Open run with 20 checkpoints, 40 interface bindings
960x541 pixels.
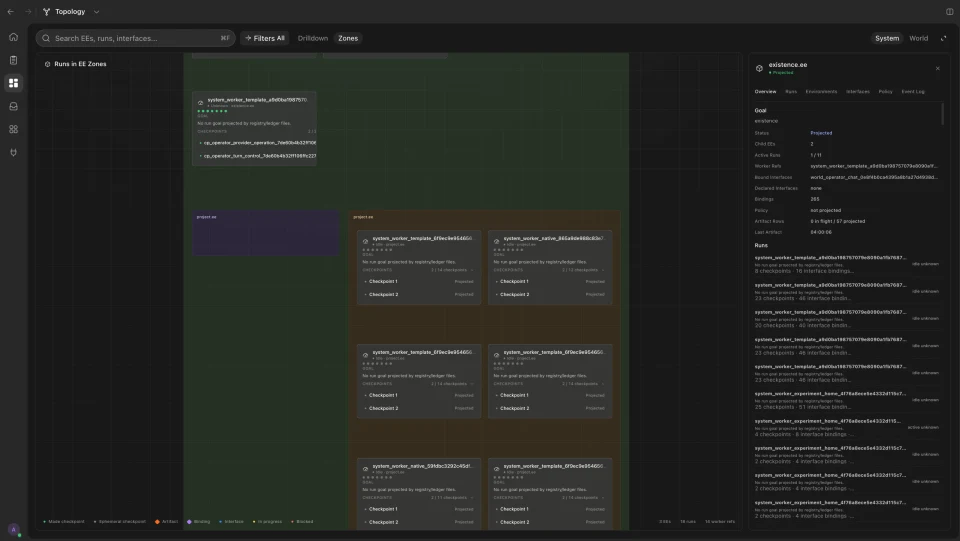click(846, 319)
